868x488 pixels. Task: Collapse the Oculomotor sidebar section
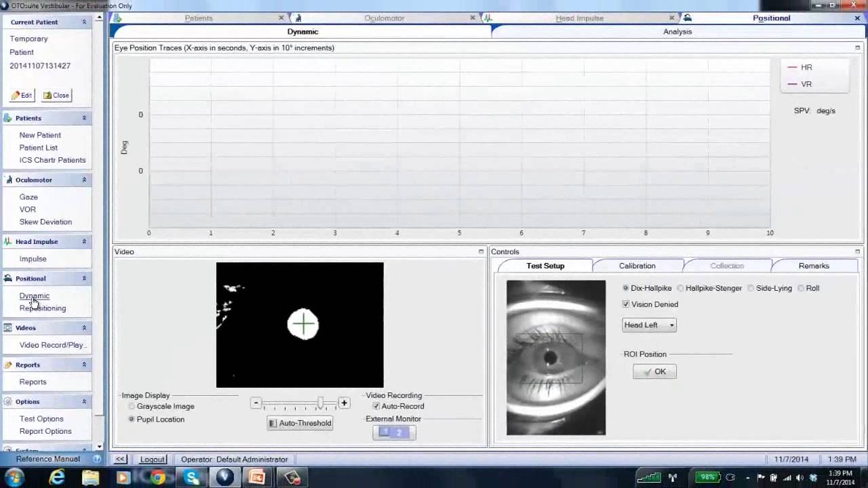[84, 180]
